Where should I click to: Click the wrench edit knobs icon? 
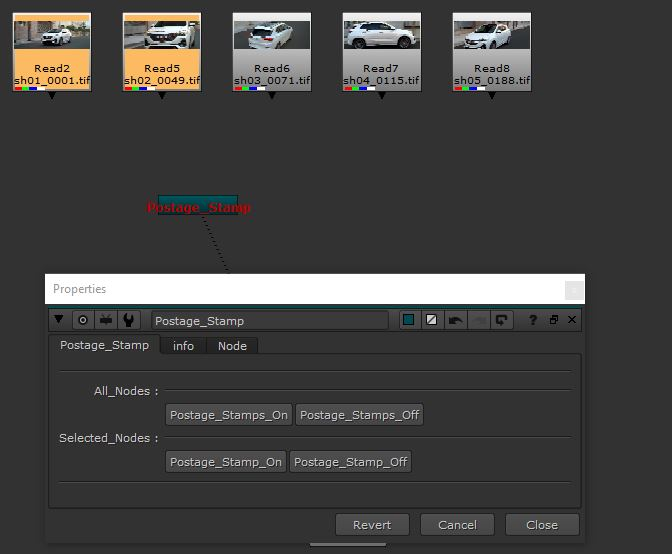coord(129,320)
